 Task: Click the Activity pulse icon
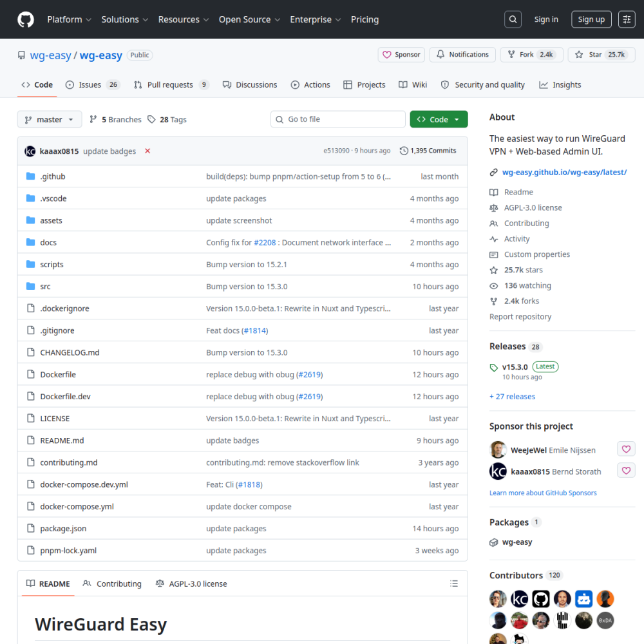point(494,239)
